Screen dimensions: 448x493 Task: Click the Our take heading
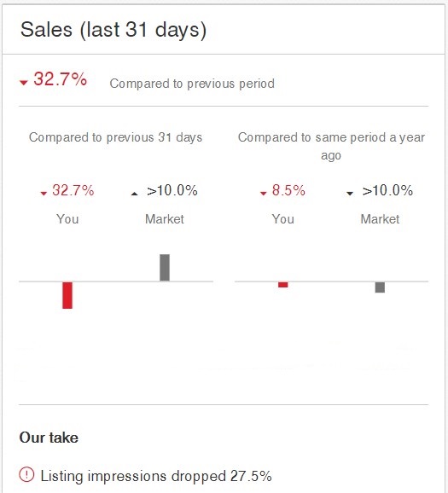[x=49, y=438]
